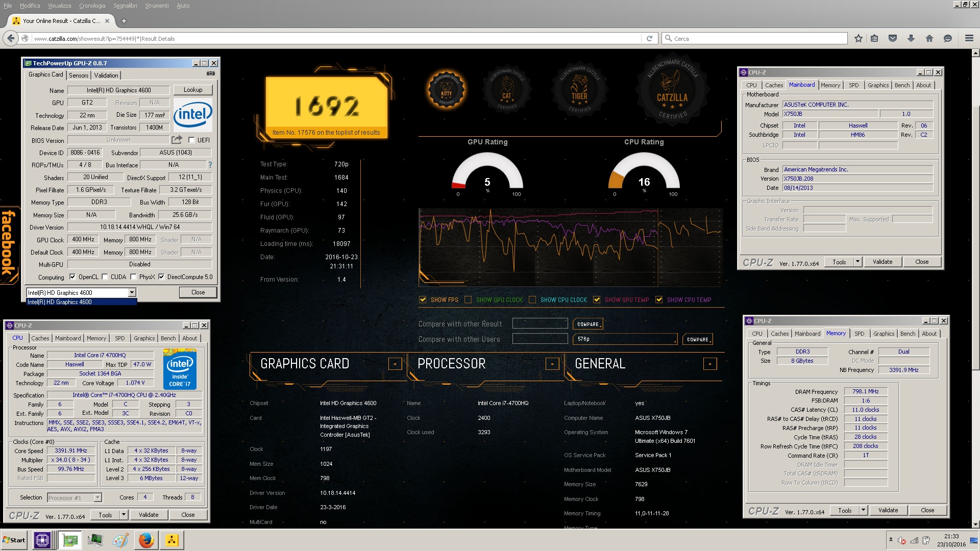Open the CPU-Z taskbar icon
Viewport: 980px width, 551px height.
pyautogui.click(x=42, y=540)
